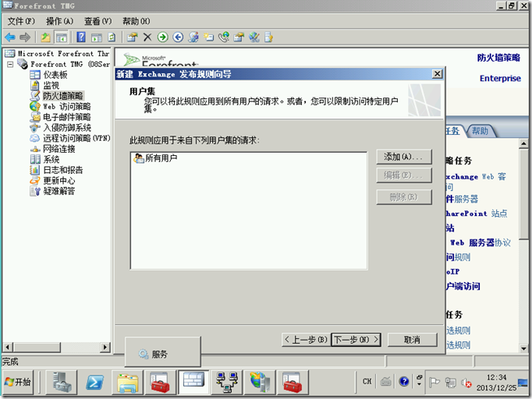
Task: Click the blue help question mark toolbar icon
Action: (x=81, y=37)
